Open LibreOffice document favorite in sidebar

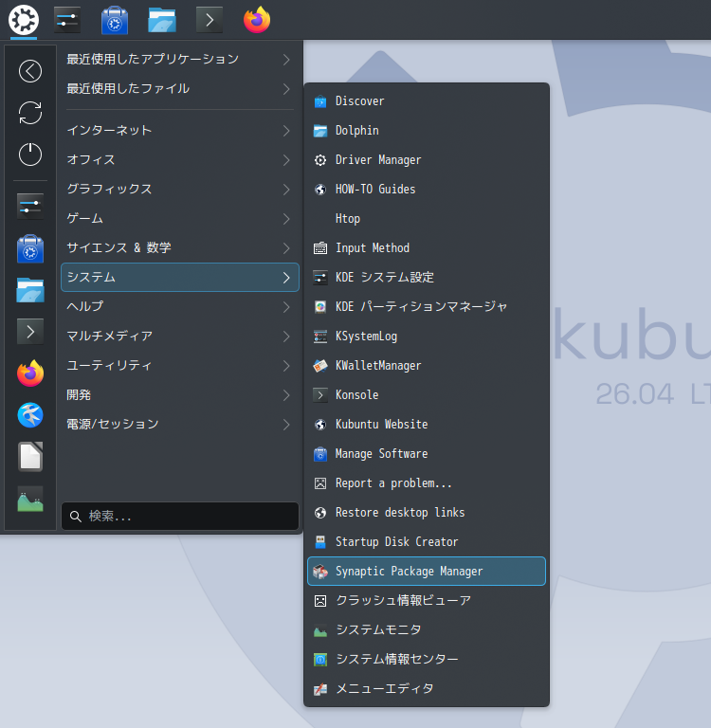(x=30, y=457)
